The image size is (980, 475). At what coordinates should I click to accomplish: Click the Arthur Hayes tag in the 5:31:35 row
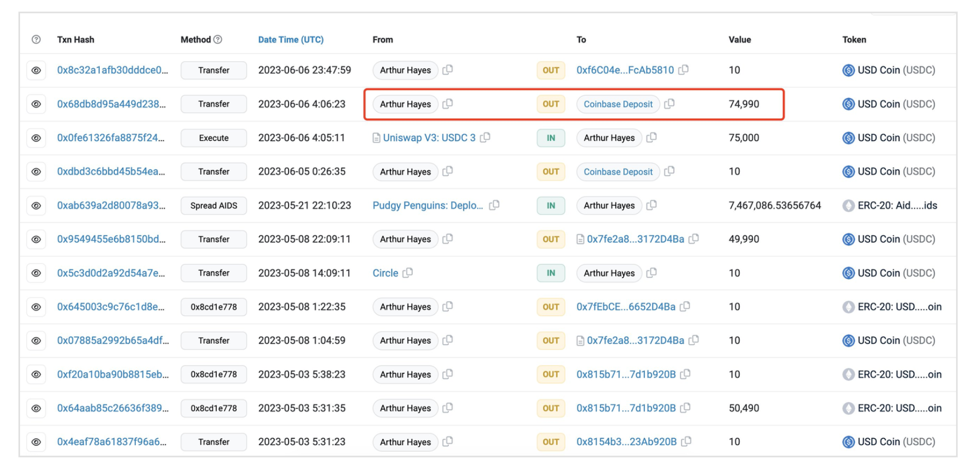pyautogui.click(x=406, y=408)
